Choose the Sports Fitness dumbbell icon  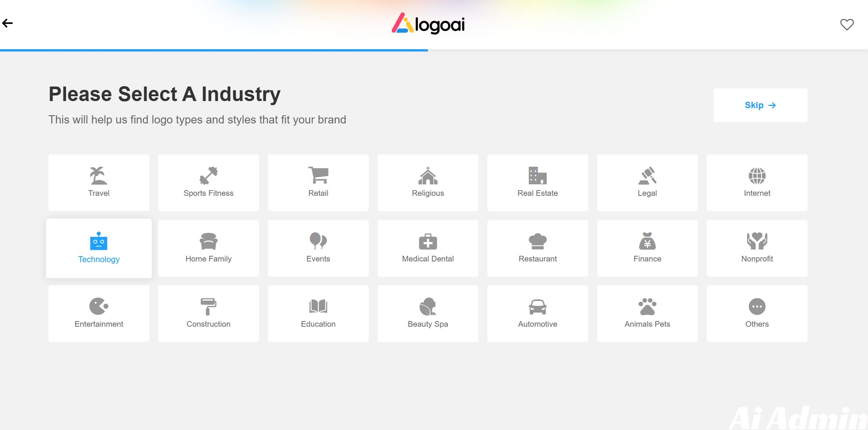[x=208, y=176]
